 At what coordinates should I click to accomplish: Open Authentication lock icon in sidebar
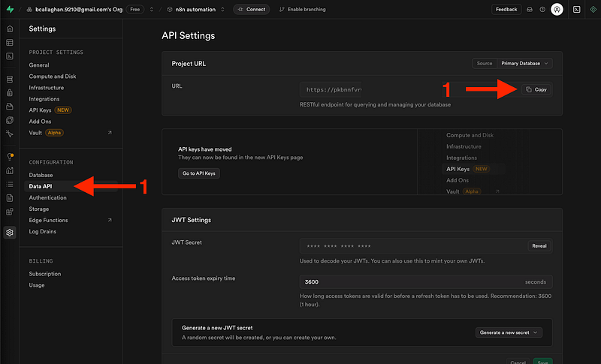tap(9, 92)
